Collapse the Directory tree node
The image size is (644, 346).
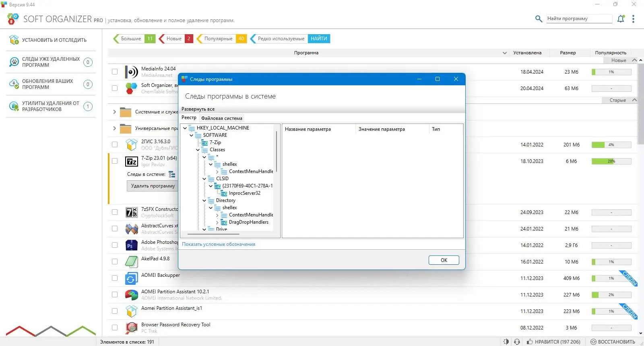point(204,200)
